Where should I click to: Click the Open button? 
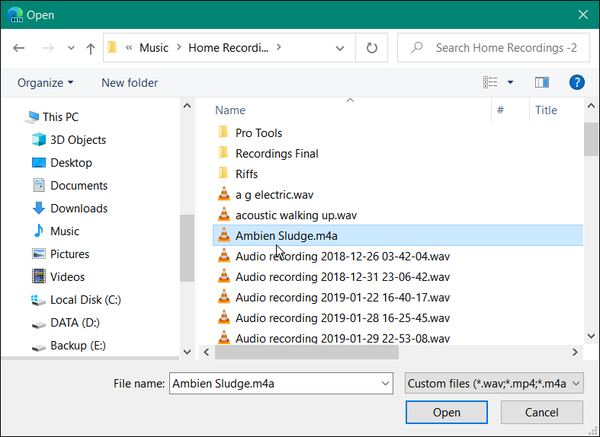pyautogui.click(x=447, y=413)
